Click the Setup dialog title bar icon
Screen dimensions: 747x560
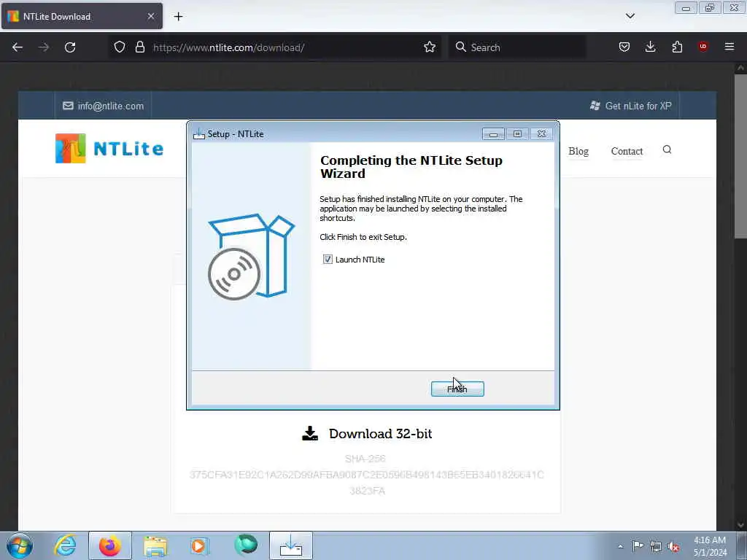tap(198, 134)
